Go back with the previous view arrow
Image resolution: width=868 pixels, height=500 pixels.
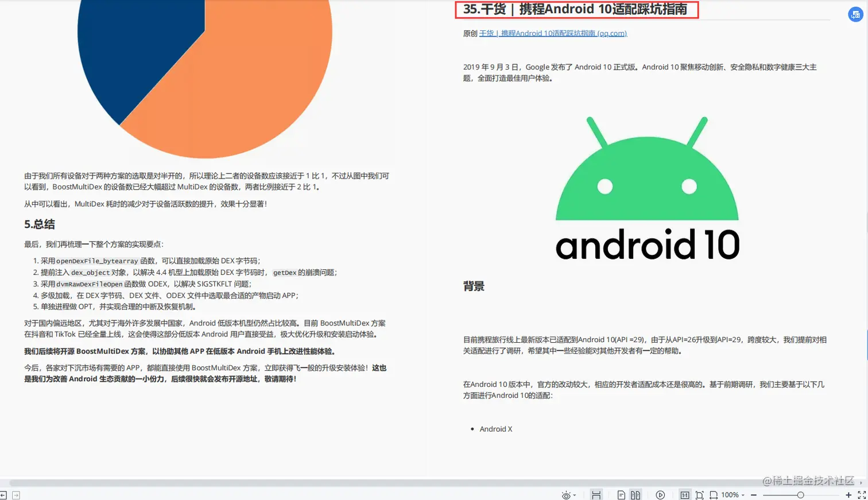click(3, 495)
